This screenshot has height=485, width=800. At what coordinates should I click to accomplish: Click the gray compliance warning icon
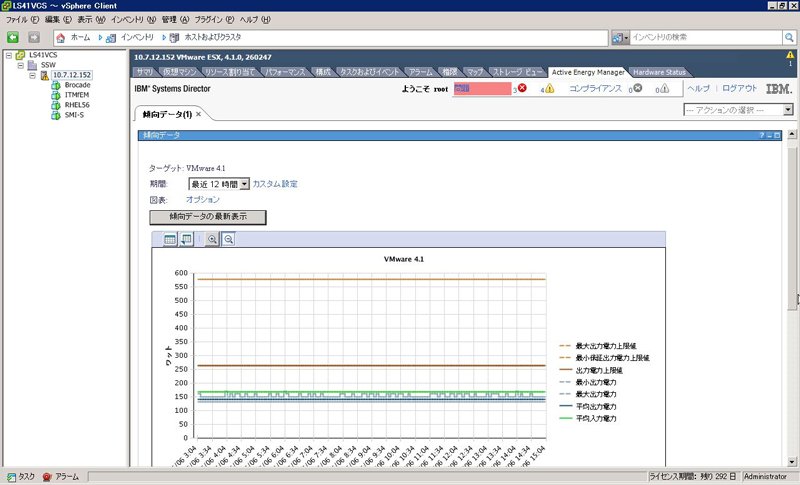pos(664,89)
